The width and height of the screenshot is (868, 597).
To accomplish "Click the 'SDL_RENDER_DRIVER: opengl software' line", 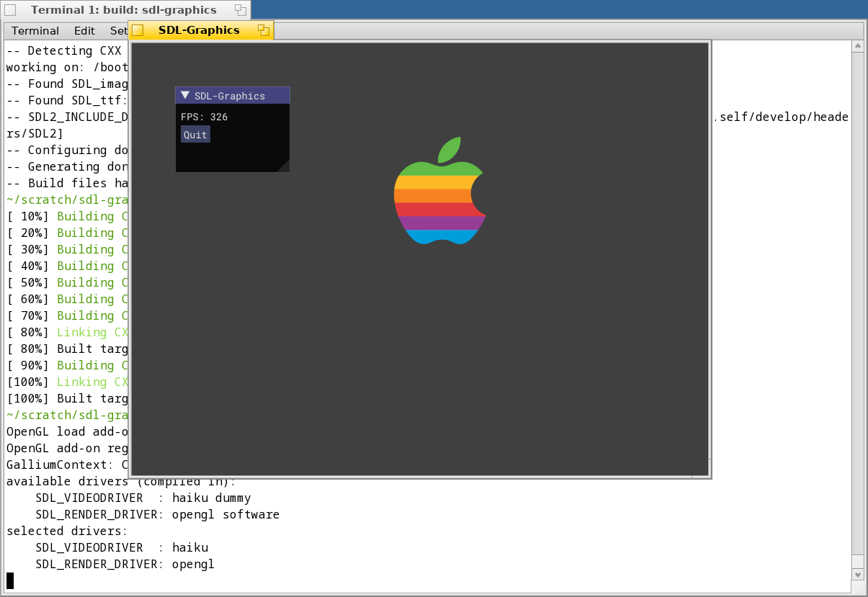I will coord(158,514).
